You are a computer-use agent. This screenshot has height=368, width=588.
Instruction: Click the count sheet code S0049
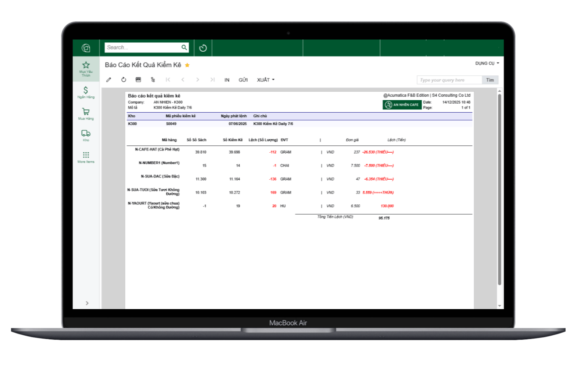coord(171,124)
